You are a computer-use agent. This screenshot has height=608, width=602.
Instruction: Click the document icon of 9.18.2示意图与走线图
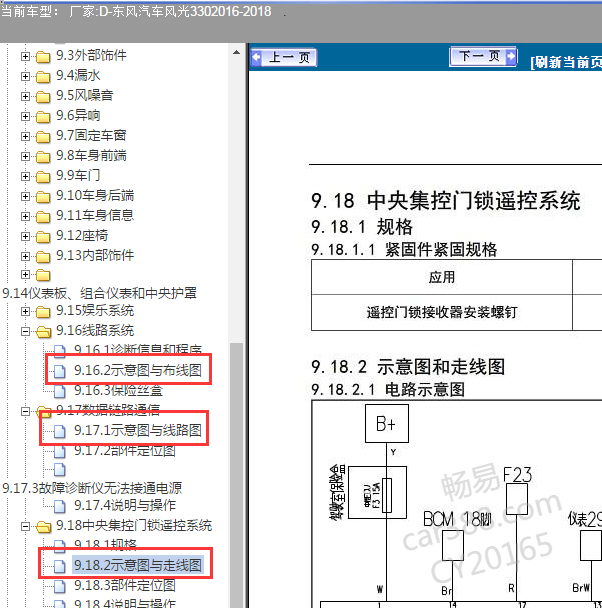[59, 566]
